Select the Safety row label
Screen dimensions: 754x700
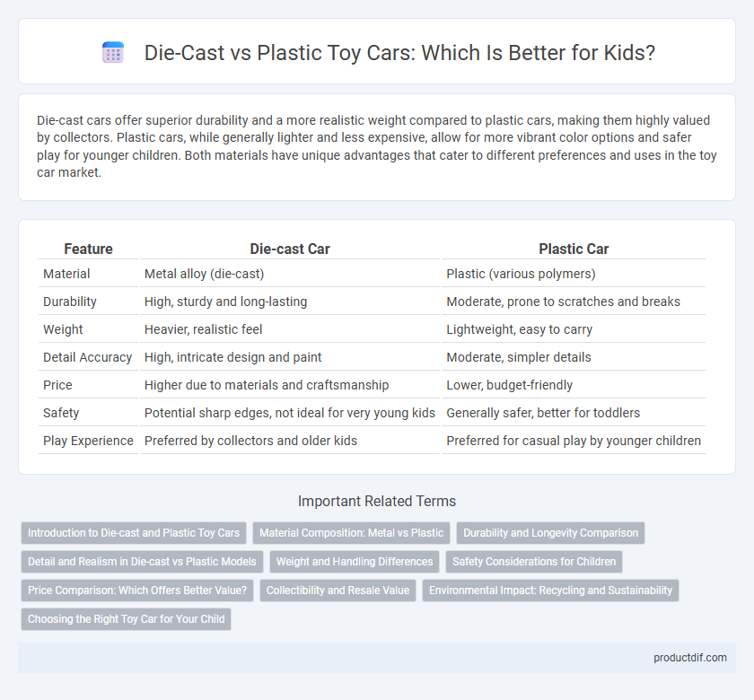pyautogui.click(x=61, y=413)
